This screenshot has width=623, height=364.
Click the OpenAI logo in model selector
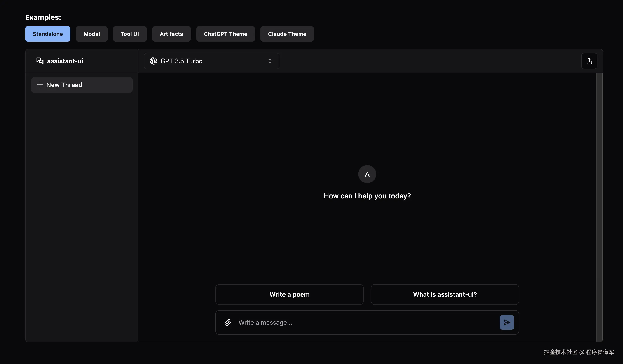(x=153, y=61)
